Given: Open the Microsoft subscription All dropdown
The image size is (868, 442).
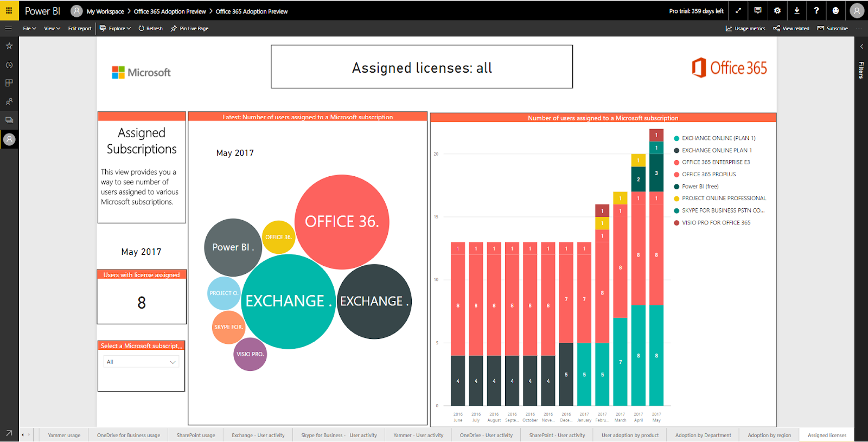Looking at the screenshot, I should pyautogui.click(x=141, y=362).
